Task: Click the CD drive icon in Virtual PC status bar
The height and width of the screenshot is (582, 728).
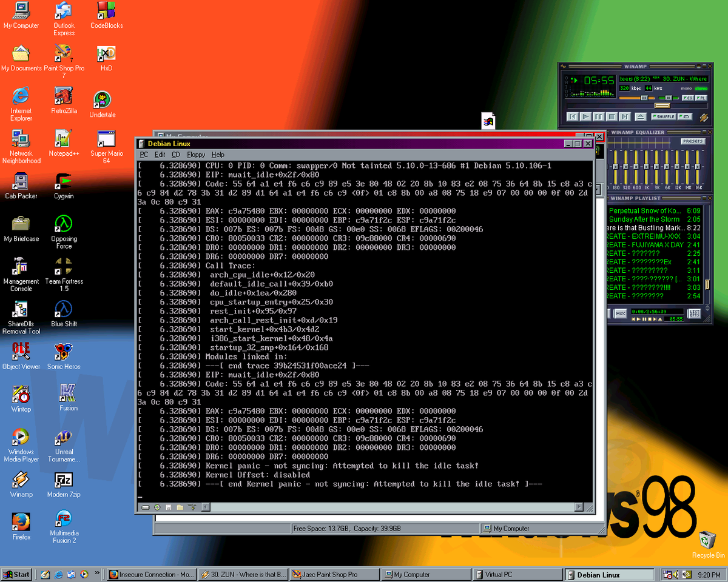Action: pos(157,507)
